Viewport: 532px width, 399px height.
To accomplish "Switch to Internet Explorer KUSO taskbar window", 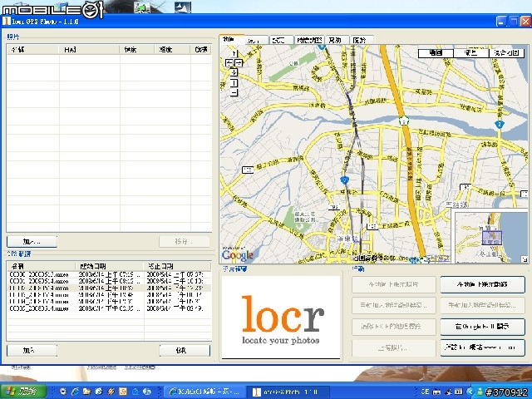I will (x=204, y=392).
